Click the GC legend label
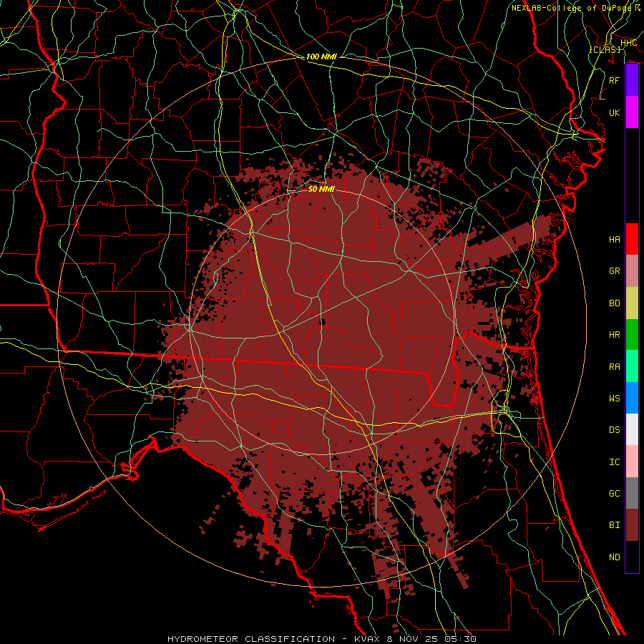The width and height of the screenshot is (644, 644). [x=614, y=493]
